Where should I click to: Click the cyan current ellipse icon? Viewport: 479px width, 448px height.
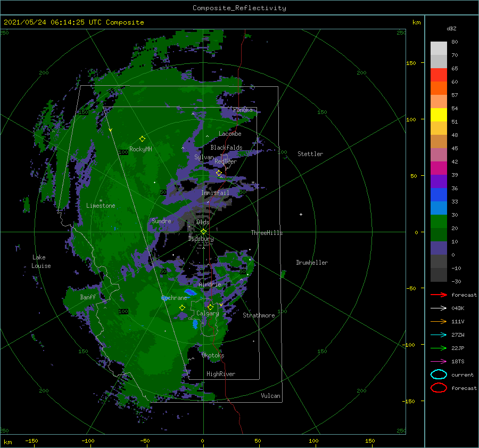tap(439, 374)
